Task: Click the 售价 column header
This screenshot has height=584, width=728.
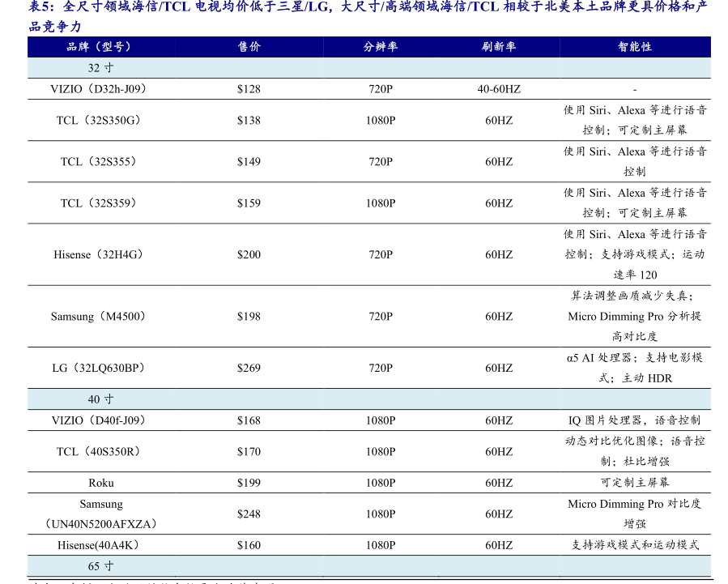Action: pos(249,47)
